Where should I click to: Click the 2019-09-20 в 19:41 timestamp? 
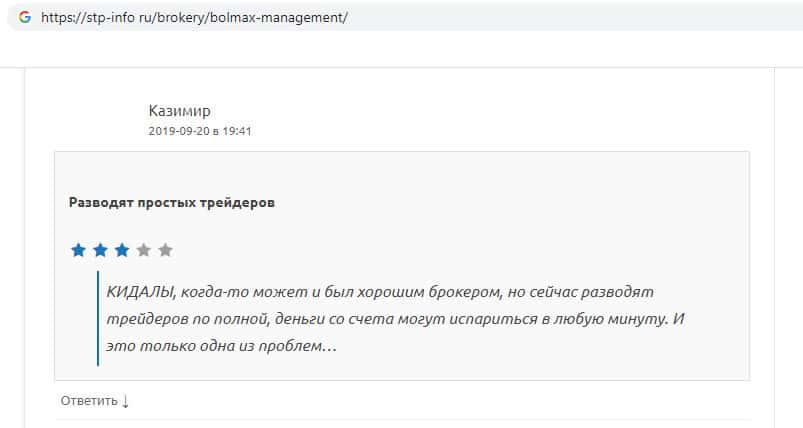pyautogui.click(x=199, y=131)
